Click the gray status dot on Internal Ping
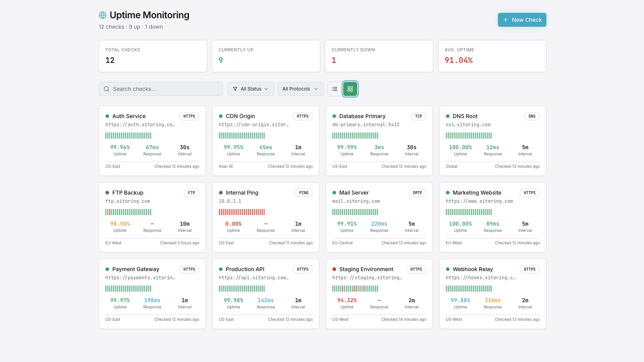Viewport: 644px width, 362px height. coord(221,193)
